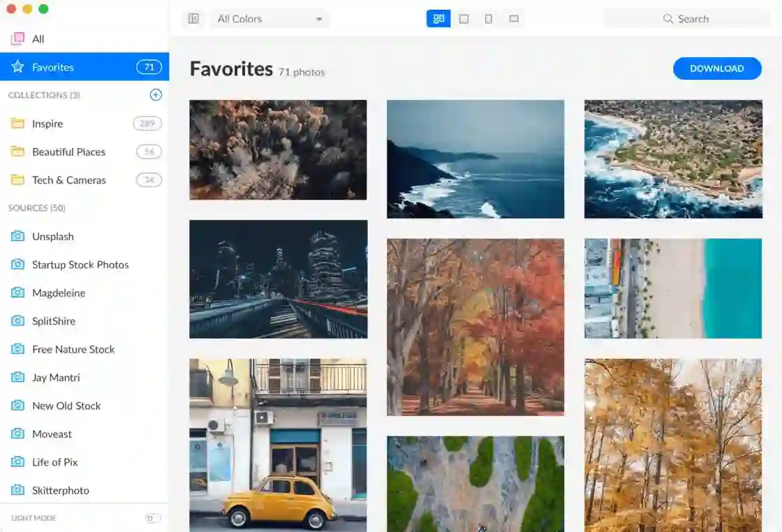
Task: Open the Beautiful Places collection
Action: (68, 152)
